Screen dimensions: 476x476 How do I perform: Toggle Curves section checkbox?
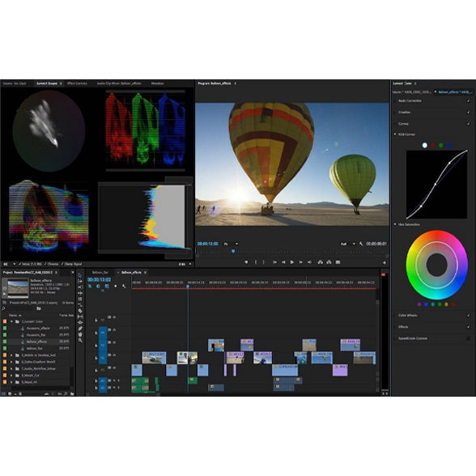469,124
